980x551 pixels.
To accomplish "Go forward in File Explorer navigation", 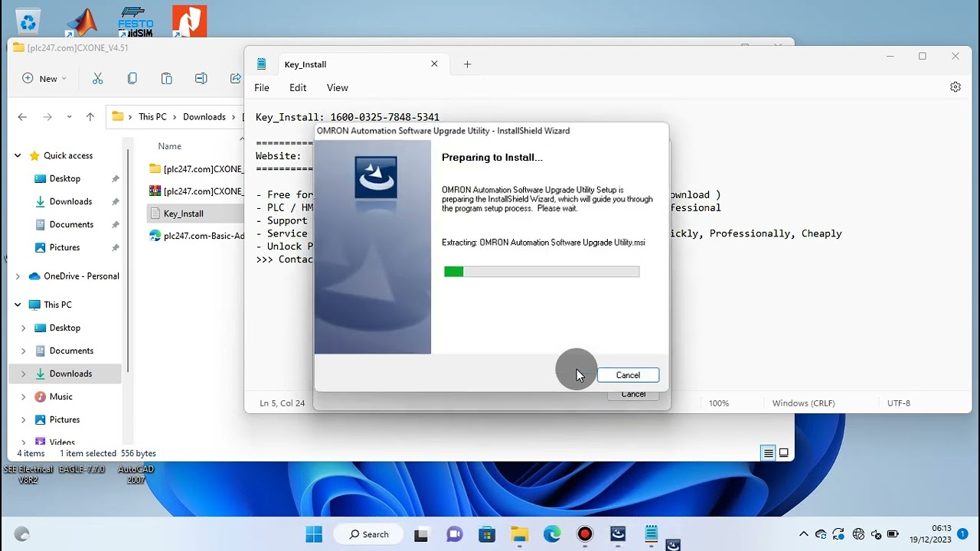I will [47, 117].
